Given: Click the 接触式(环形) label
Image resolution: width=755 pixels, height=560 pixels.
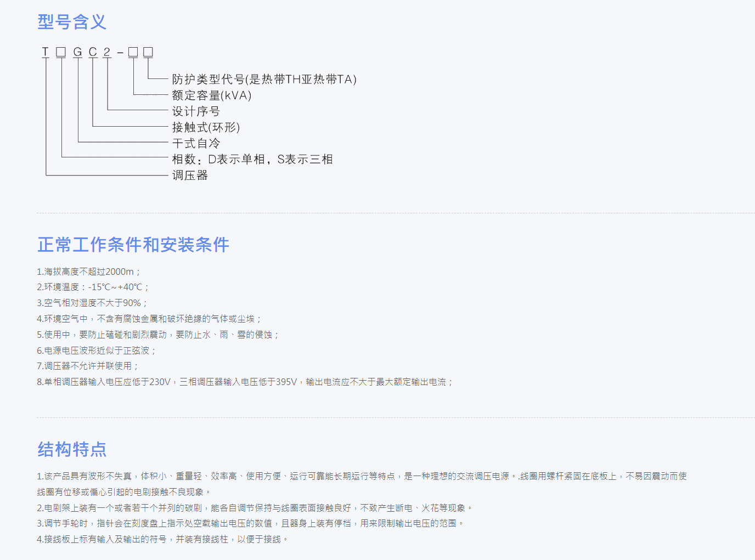Looking at the screenshot, I should coord(206,127).
